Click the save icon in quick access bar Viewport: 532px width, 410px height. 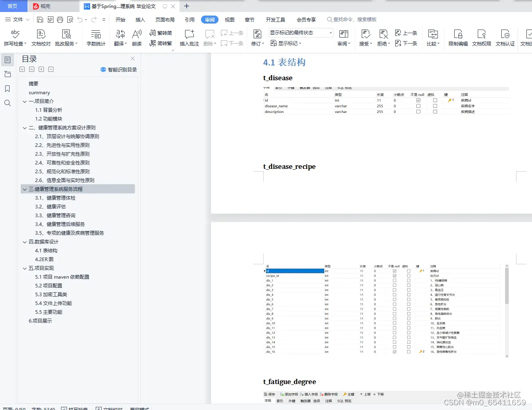click(40, 20)
